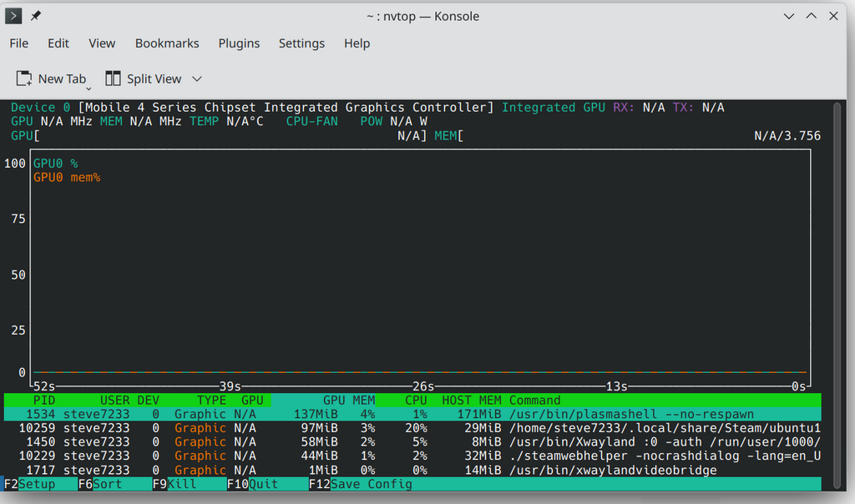This screenshot has height=504, width=855.
Task: Close Konsole with the X icon
Action: [833, 17]
